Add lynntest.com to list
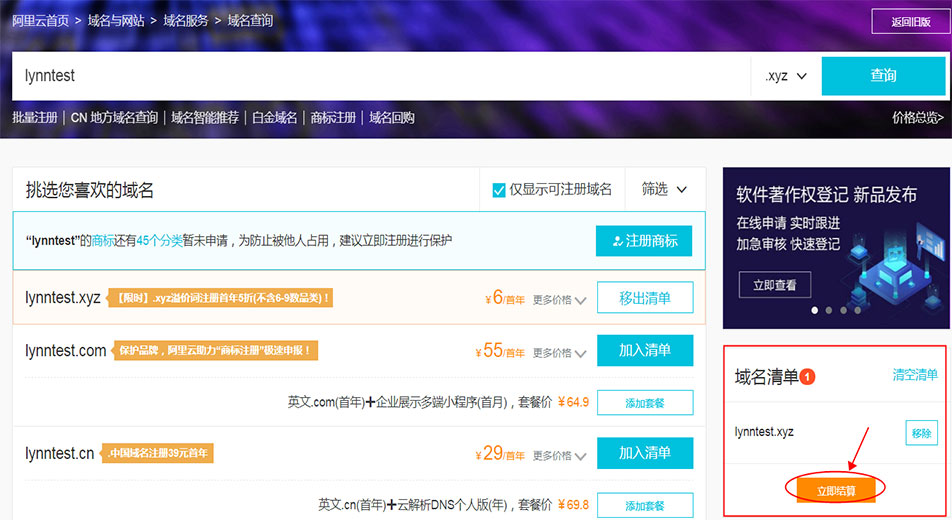Viewport: 952px width, 520px height. tap(644, 350)
